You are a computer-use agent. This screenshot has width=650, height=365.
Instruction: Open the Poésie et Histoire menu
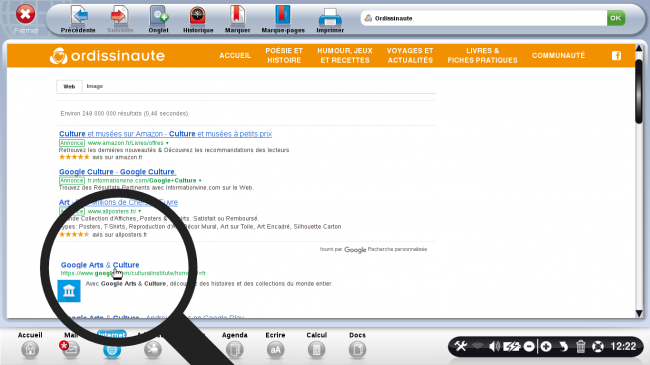click(x=284, y=56)
